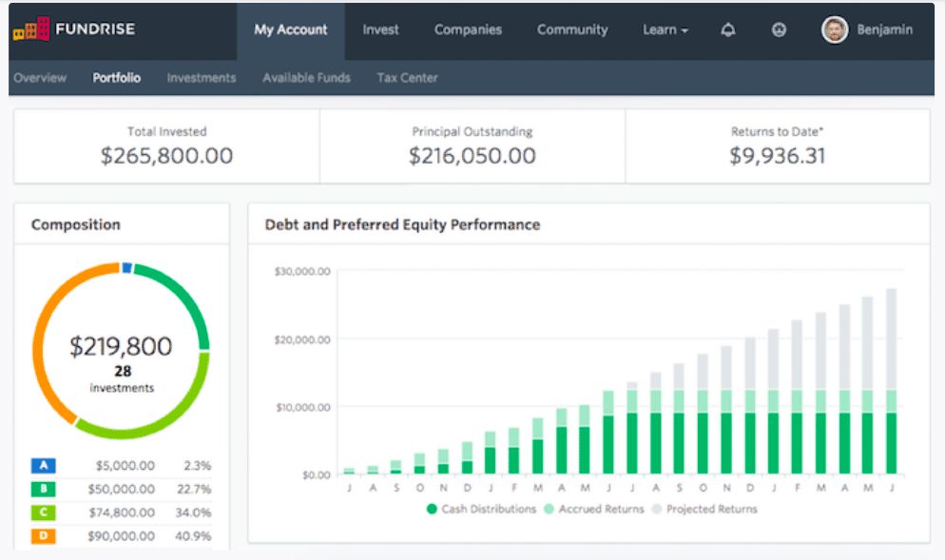Select the orange D rating badge
This screenshot has width=945, height=560.
[43, 537]
